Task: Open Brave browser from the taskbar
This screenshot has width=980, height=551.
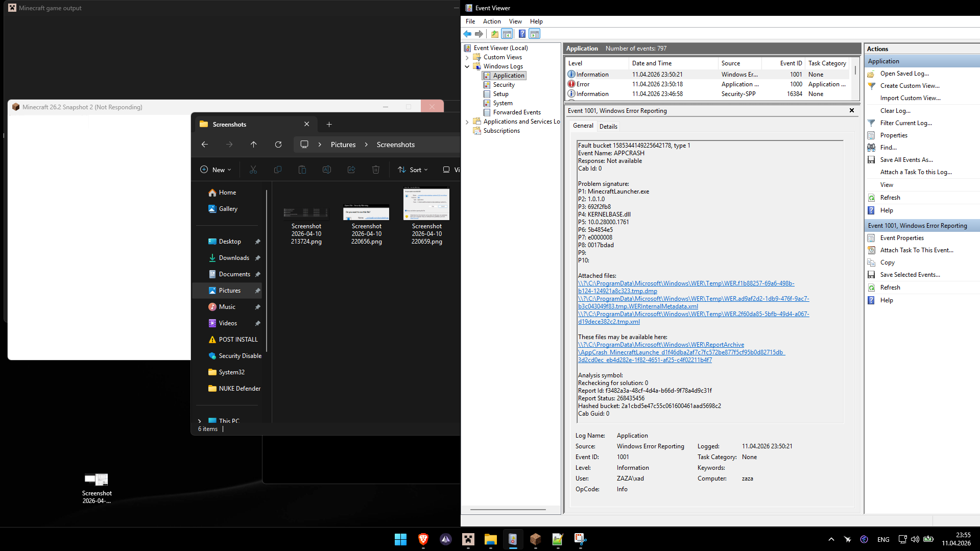Action: point(423,539)
